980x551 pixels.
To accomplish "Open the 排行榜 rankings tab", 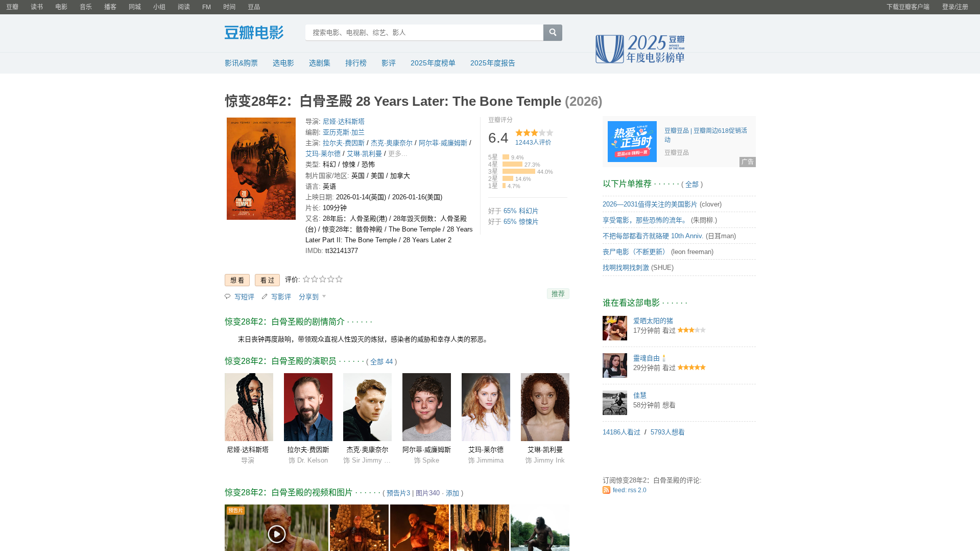I will (x=356, y=63).
